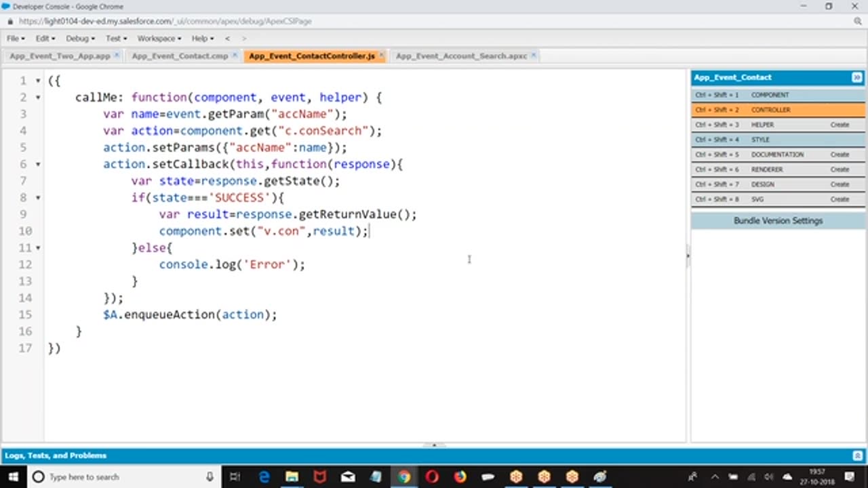
Task: Click on "console.log('Error');" code line
Action: click(x=232, y=264)
